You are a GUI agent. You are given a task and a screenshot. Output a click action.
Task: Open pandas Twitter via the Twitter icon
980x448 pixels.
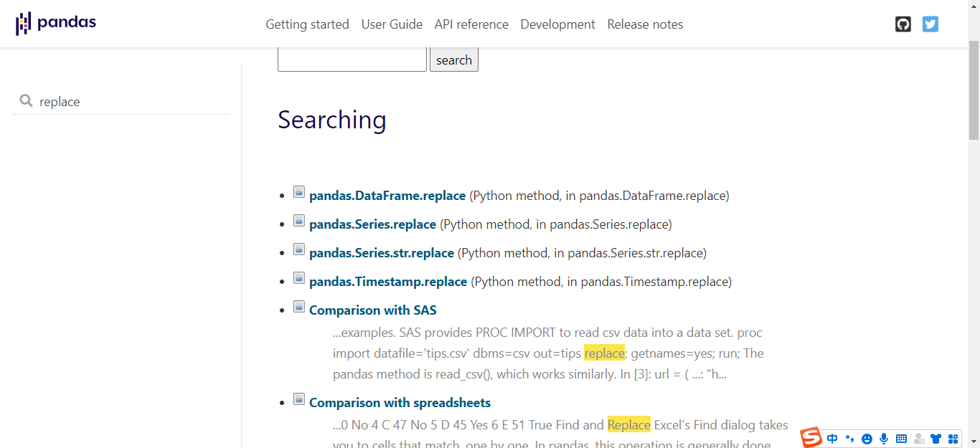coord(930,24)
